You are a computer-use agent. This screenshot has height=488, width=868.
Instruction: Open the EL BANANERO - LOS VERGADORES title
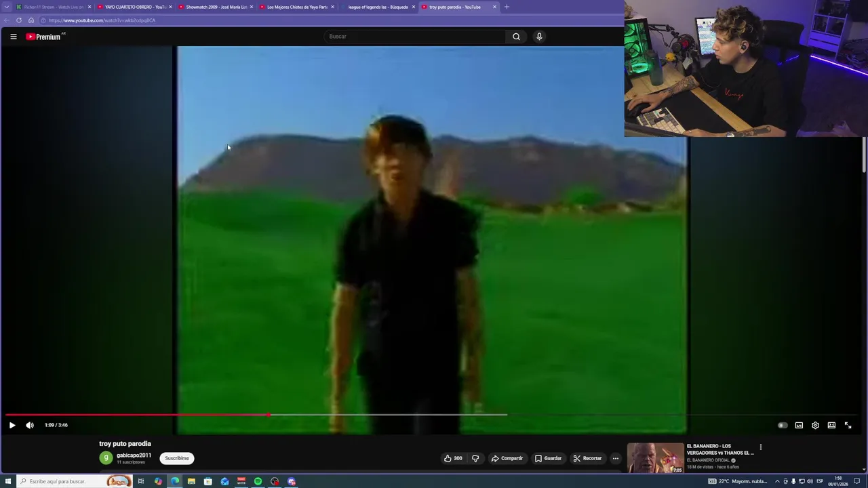(x=720, y=449)
